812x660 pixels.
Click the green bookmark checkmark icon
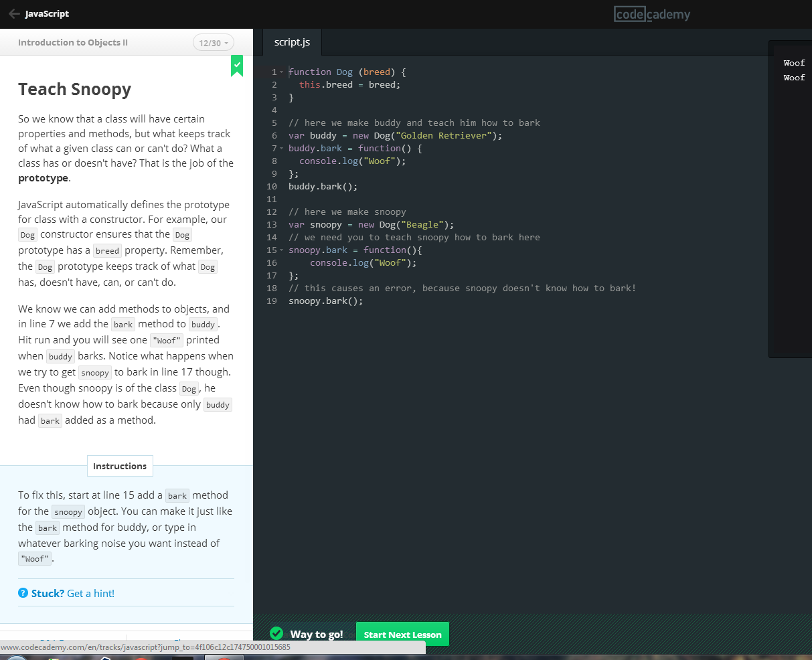point(237,66)
